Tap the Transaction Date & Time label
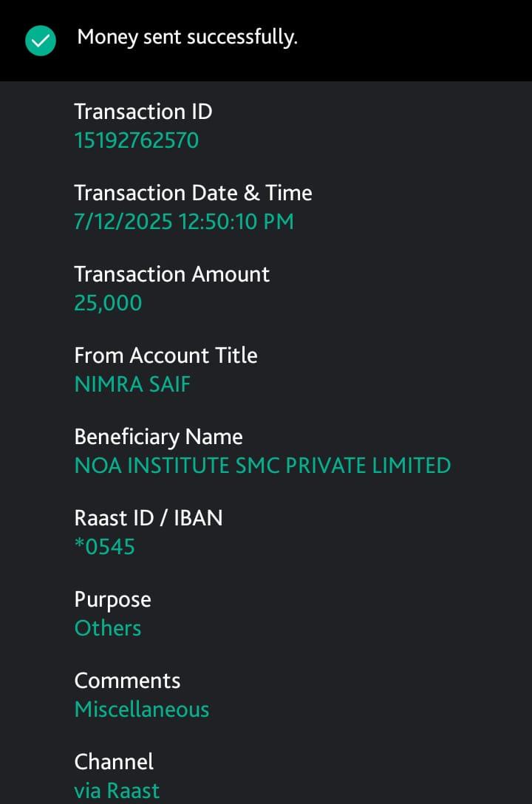The height and width of the screenshot is (804, 532). click(x=193, y=193)
